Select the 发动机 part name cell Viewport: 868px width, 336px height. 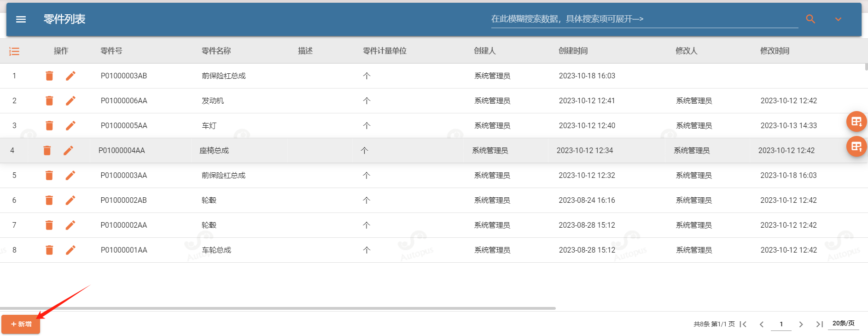pyautogui.click(x=213, y=100)
